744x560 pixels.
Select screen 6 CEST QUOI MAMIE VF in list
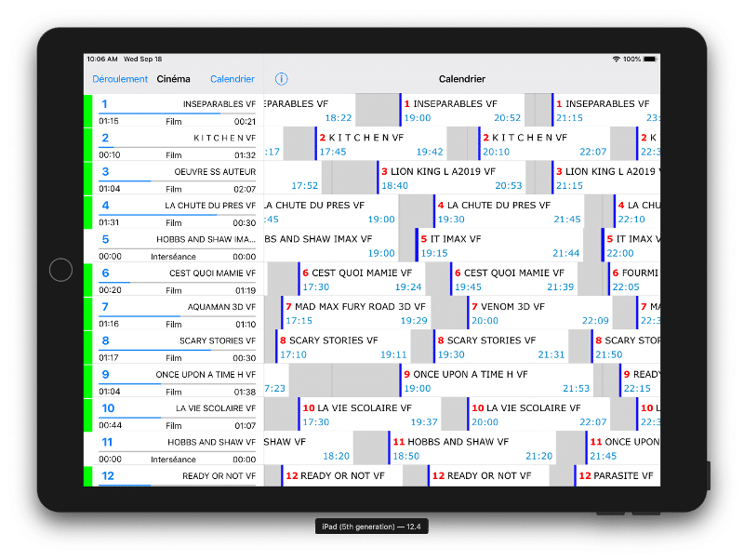(174, 279)
